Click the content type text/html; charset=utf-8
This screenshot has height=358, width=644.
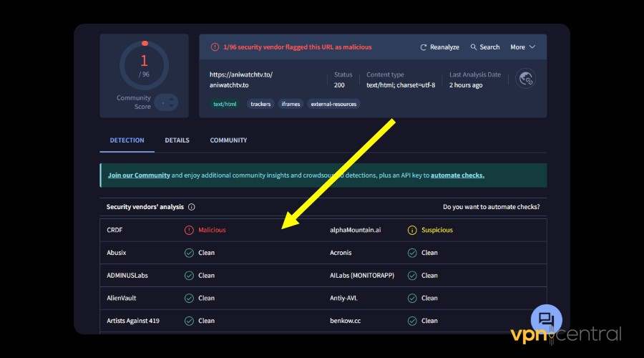[401, 85]
